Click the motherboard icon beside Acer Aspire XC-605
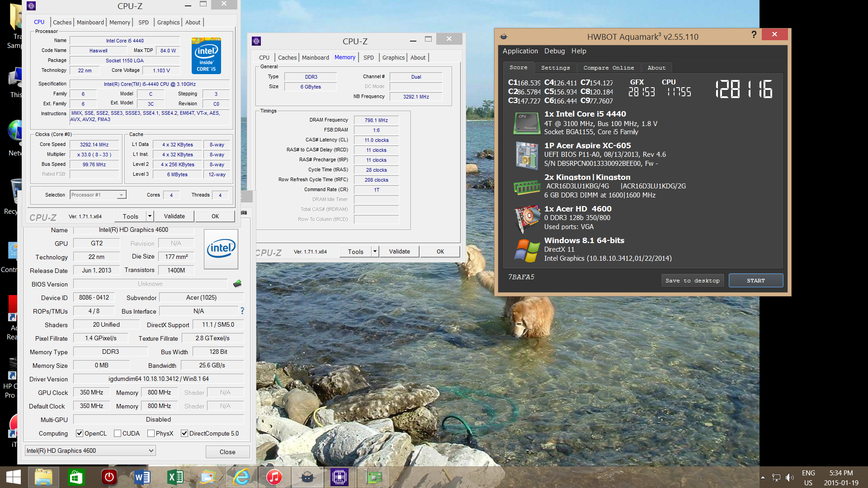 point(527,155)
